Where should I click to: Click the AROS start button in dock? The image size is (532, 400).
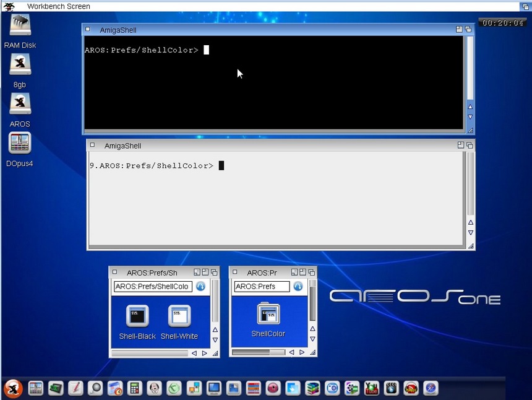[13, 388]
